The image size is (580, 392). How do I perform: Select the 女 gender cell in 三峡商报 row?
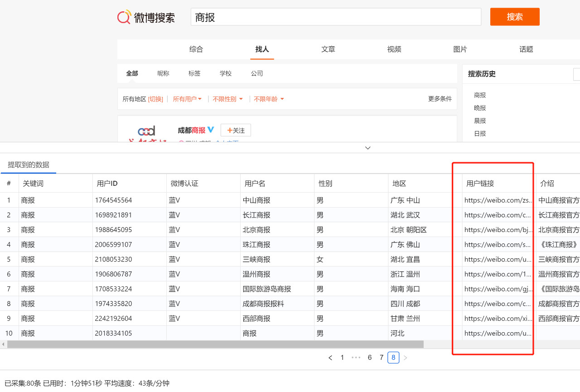pos(351,259)
